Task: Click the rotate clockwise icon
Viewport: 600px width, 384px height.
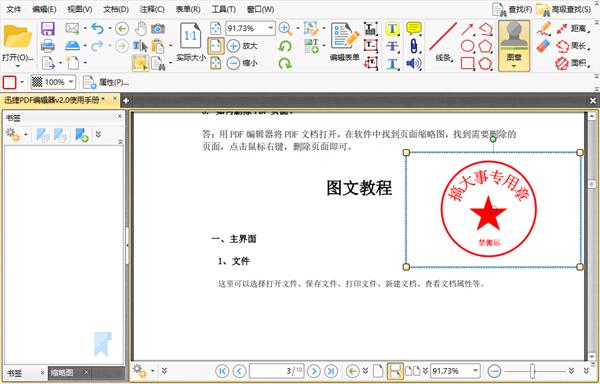Action: point(285,63)
